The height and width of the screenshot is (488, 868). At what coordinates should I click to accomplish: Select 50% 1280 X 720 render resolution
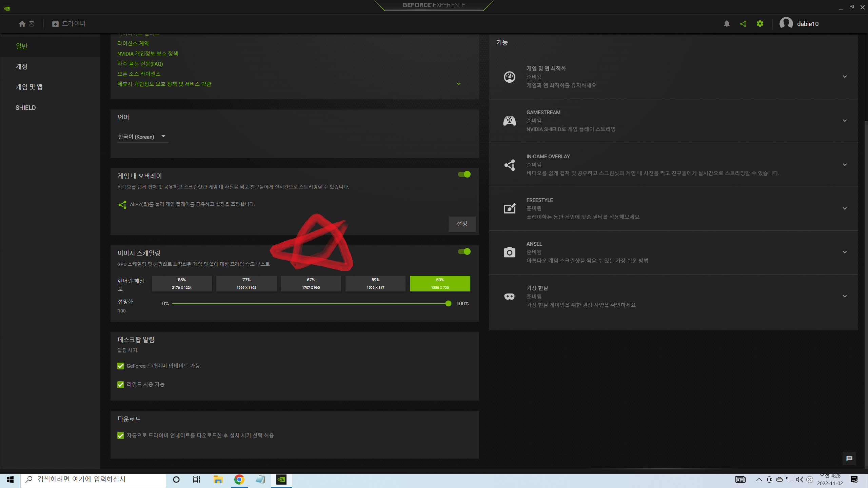click(440, 284)
